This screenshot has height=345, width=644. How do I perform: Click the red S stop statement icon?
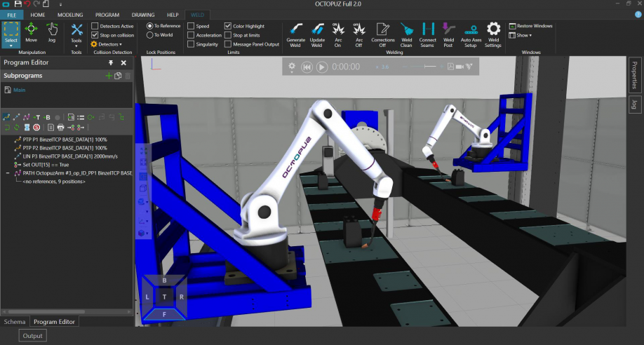point(36,128)
